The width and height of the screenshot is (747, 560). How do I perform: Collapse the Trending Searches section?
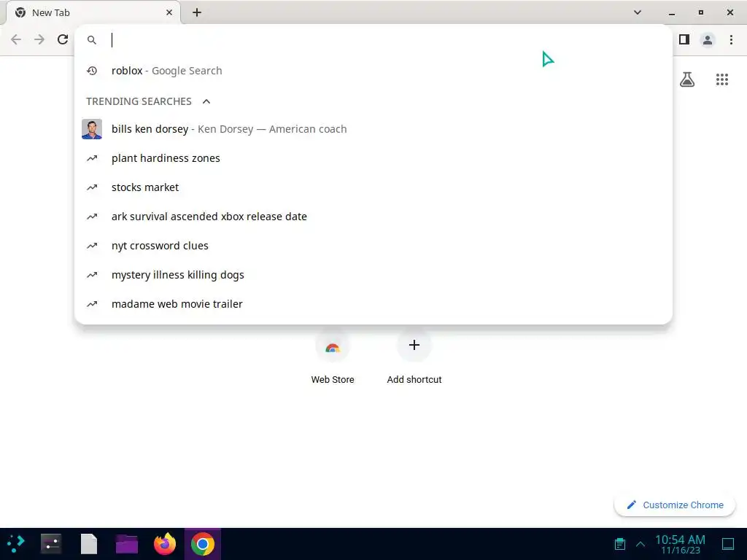206,101
